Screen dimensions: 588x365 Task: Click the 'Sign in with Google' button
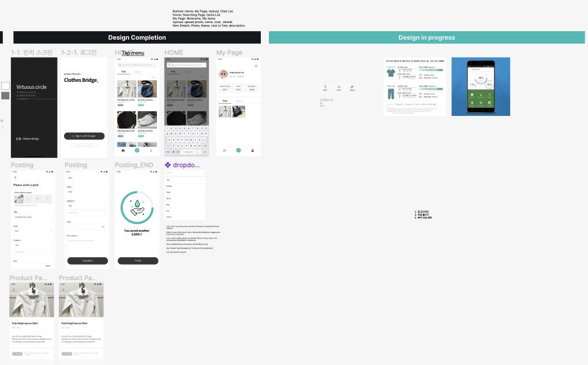[84, 136]
